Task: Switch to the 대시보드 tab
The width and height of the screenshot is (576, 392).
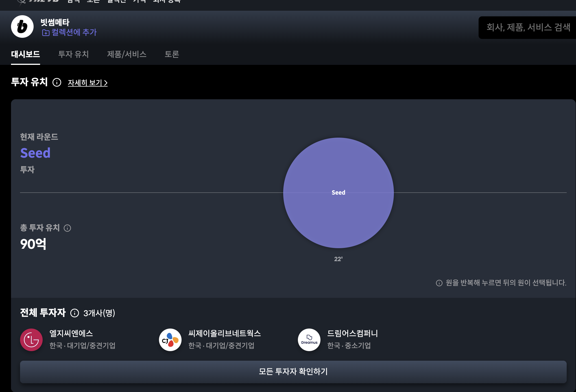Action: 25,54
